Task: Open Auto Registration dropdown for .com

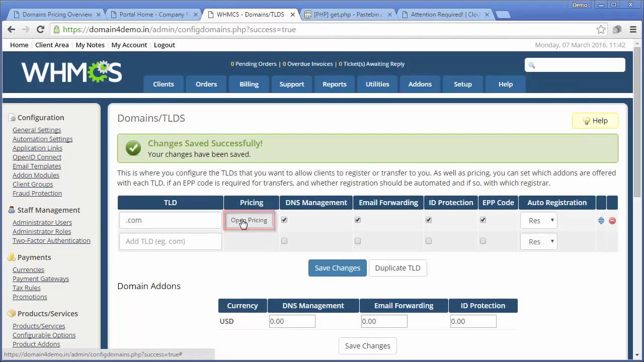Action: 539,220
